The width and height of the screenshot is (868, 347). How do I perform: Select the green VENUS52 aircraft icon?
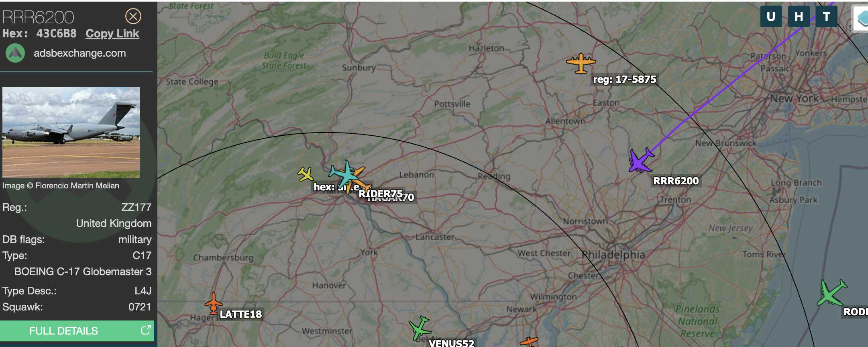pyautogui.click(x=420, y=328)
